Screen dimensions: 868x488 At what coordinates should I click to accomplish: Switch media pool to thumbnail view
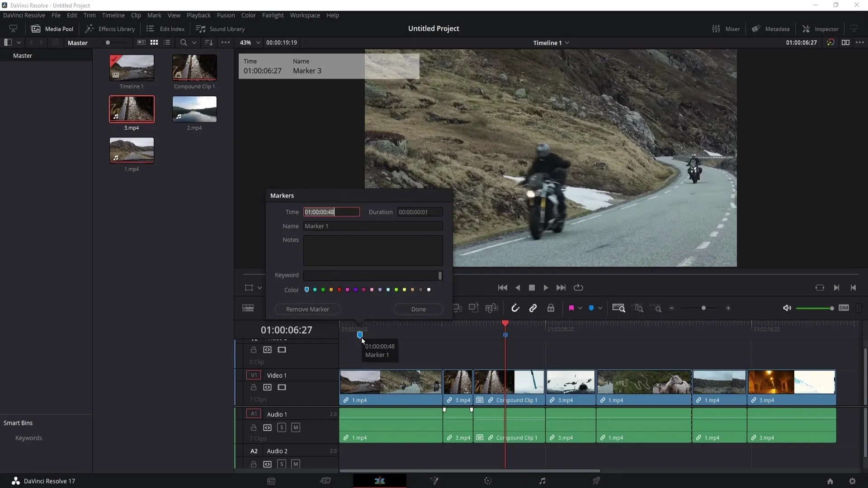coord(154,42)
